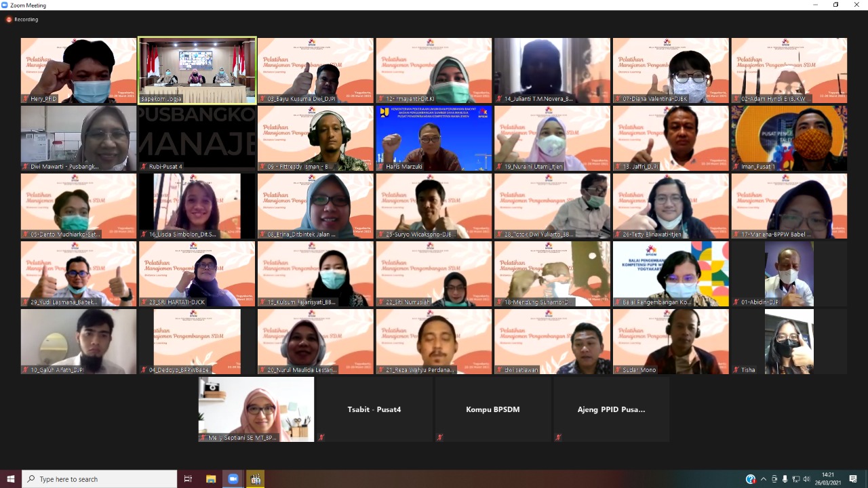Open File Explorer from the taskbar
The height and width of the screenshot is (488, 868).
[x=211, y=479]
